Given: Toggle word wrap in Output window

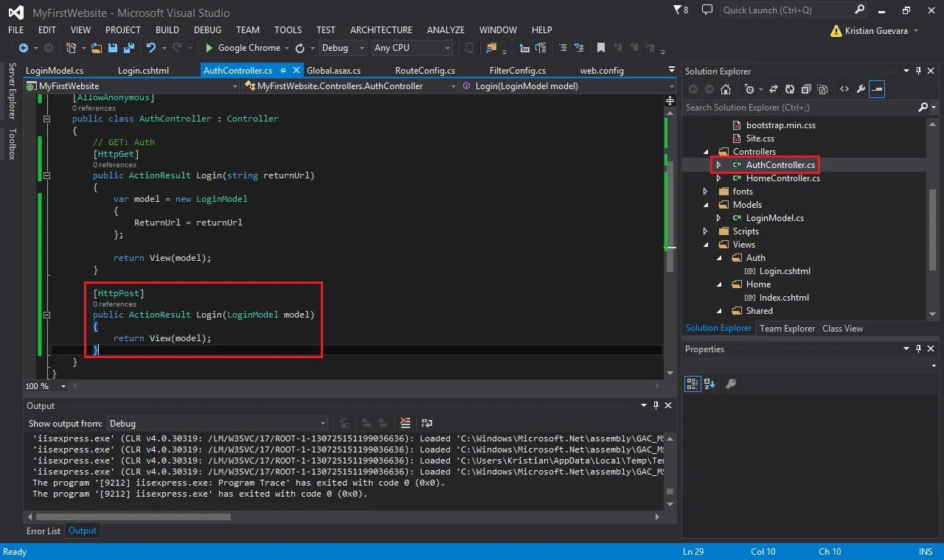Looking at the screenshot, I should [x=426, y=423].
